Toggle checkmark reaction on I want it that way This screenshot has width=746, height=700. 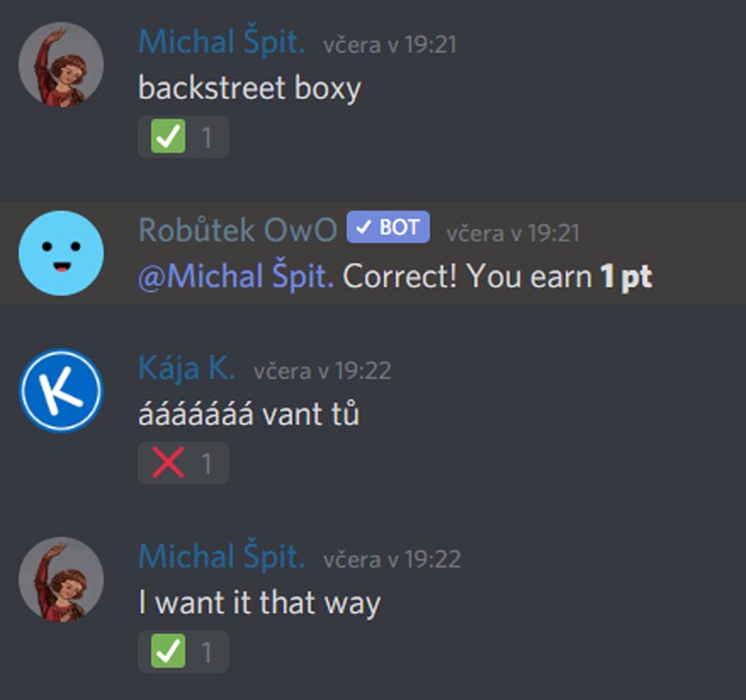pyautogui.click(x=183, y=651)
